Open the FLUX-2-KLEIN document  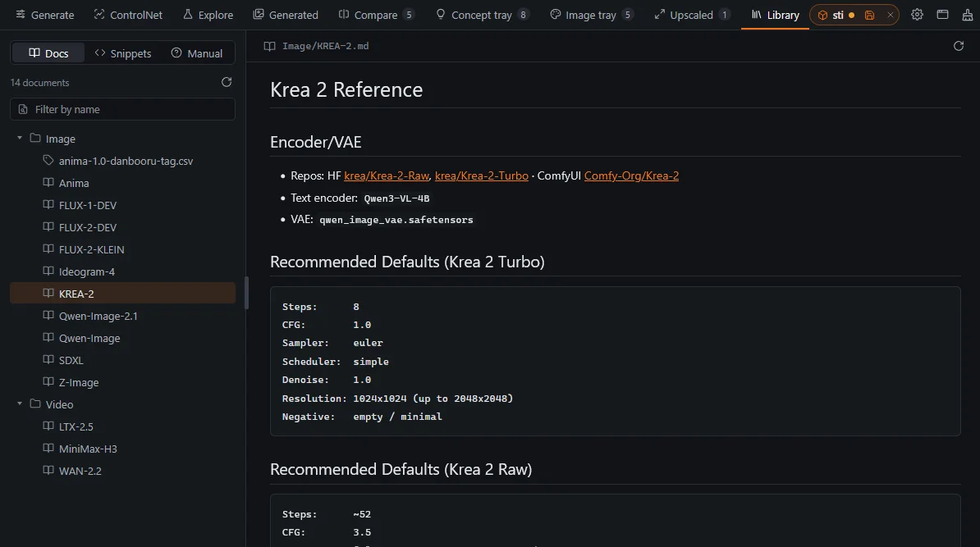pyautogui.click(x=122, y=250)
